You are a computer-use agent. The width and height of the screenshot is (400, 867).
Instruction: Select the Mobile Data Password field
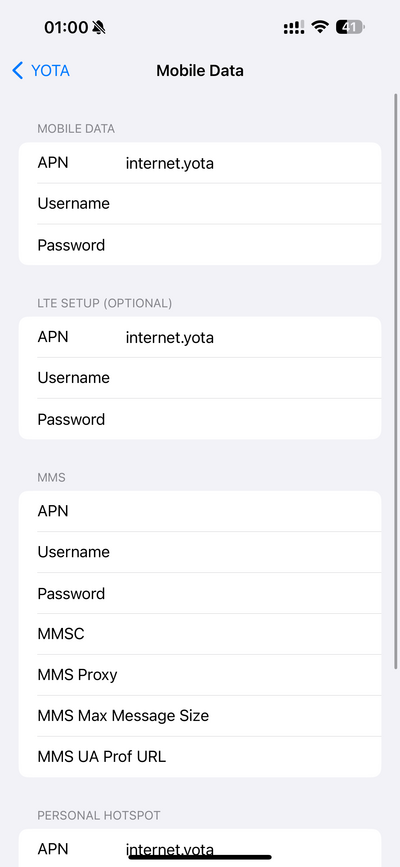200,244
